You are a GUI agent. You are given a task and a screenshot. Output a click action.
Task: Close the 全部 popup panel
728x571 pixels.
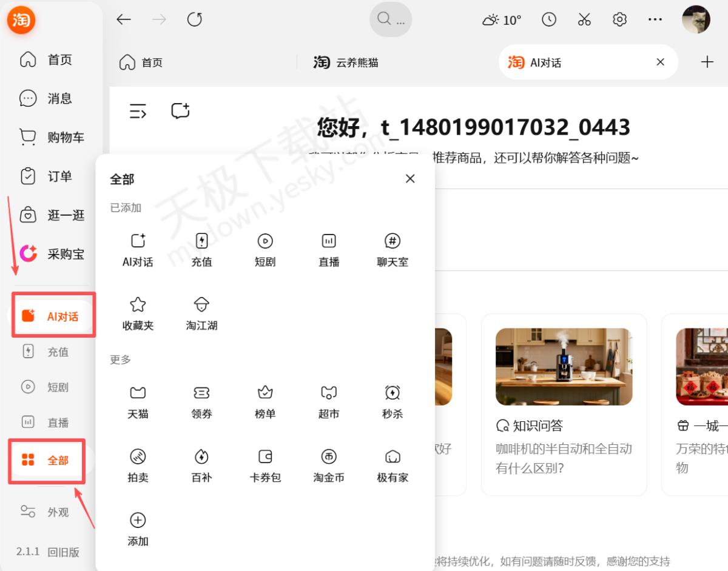pos(410,179)
